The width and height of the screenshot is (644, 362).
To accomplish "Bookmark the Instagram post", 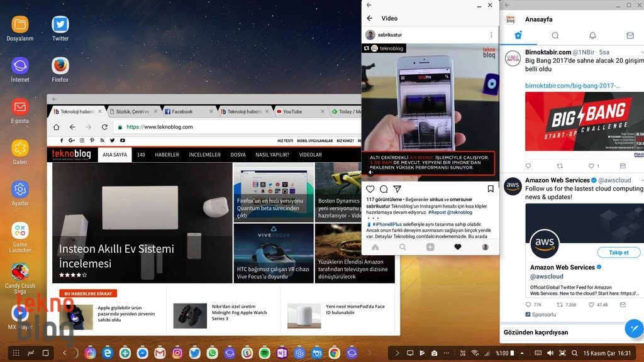I will (x=491, y=189).
